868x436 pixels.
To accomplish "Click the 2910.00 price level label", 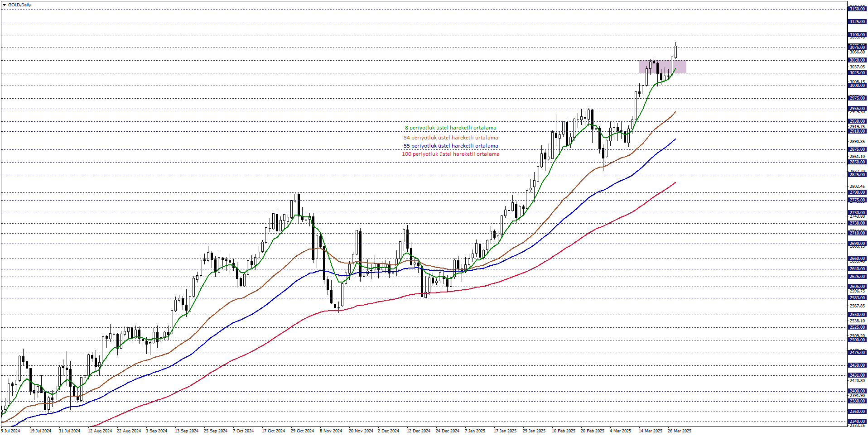I will tap(857, 131).
